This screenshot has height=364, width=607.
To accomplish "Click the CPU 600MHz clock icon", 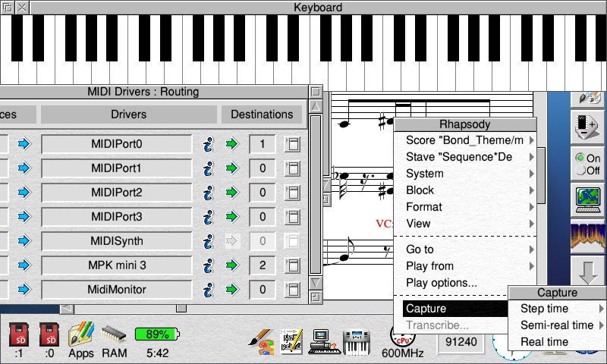I will (402, 336).
